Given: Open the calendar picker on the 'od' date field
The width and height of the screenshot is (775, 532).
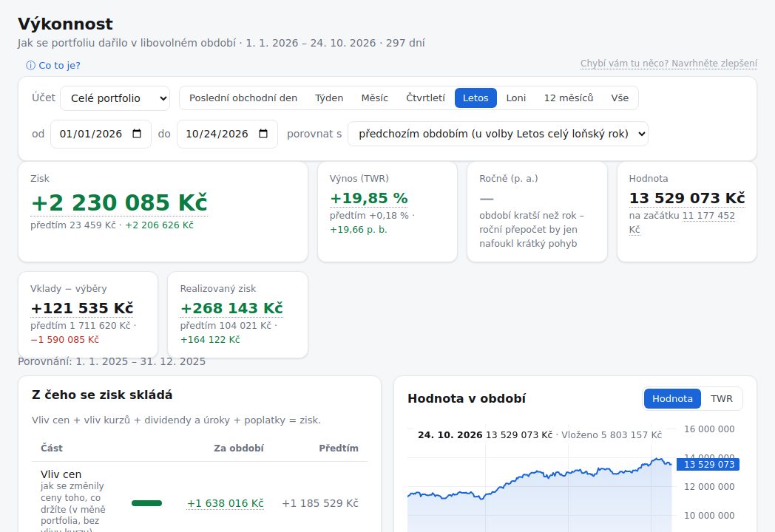Looking at the screenshot, I should tap(137, 134).
